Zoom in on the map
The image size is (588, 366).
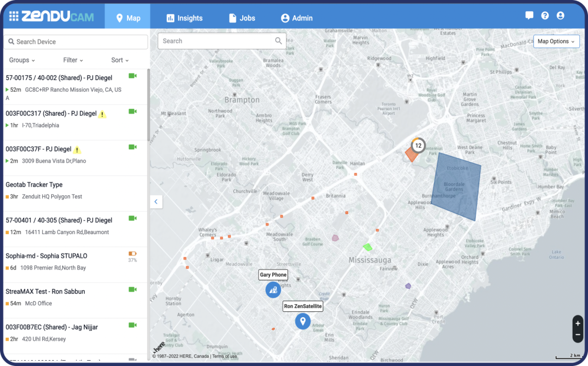pyautogui.click(x=577, y=323)
